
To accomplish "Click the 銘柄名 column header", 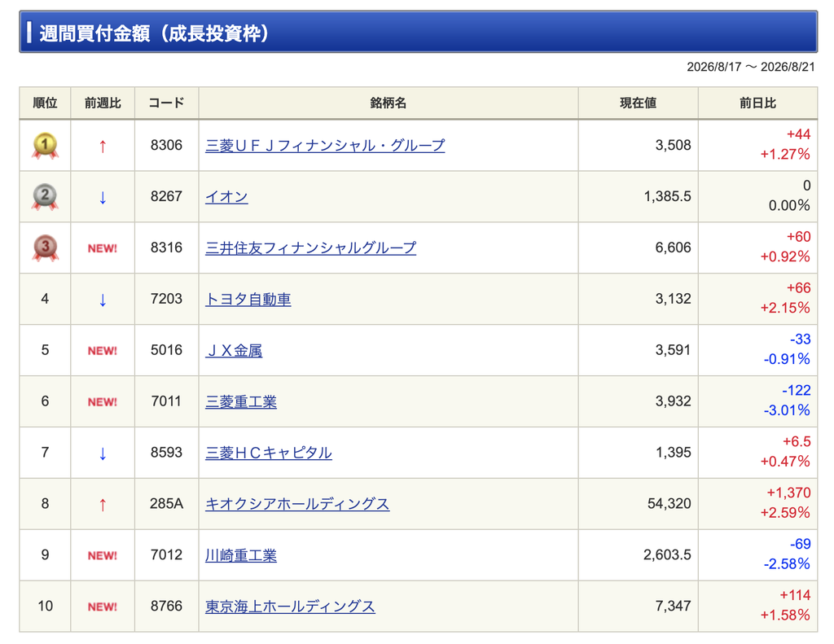I will [x=388, y=103].
